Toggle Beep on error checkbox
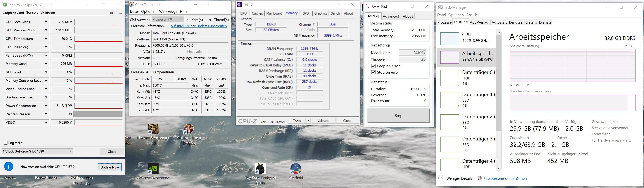The image size is (644, 188). (373, 66)
